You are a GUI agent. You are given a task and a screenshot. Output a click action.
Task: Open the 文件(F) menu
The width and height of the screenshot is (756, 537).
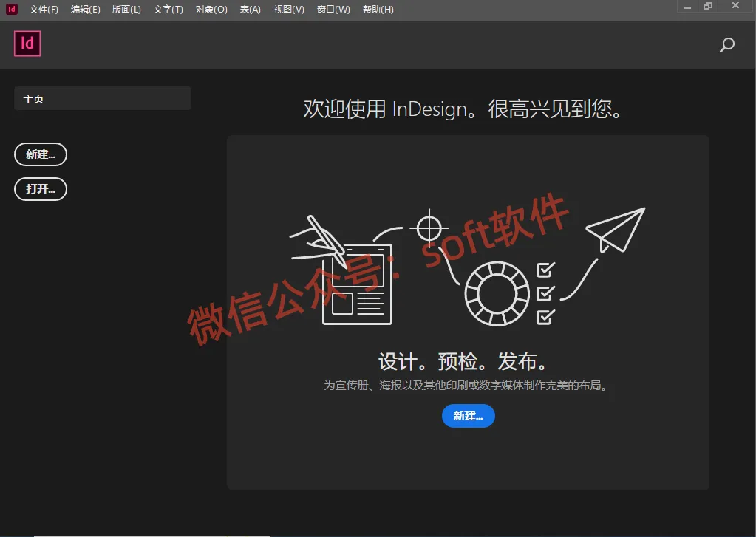click(x=44, y=9)
